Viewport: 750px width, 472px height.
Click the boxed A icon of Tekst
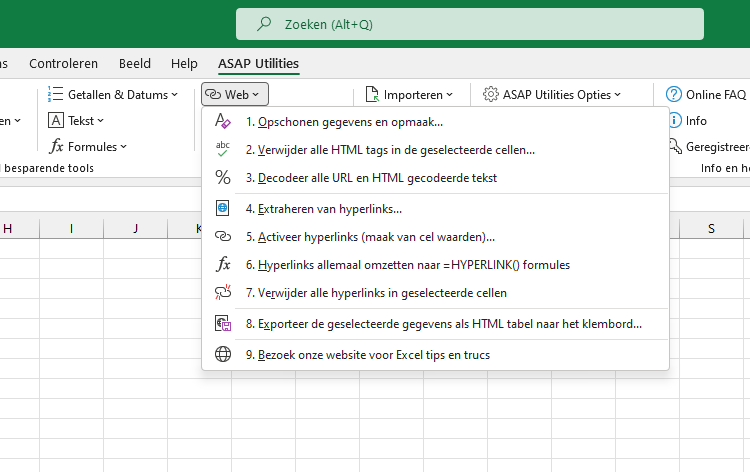pos(55,121)
